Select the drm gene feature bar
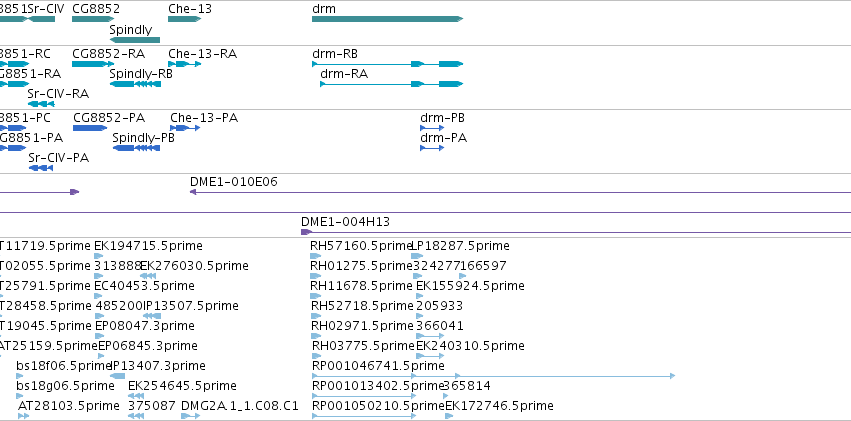851x421 pixels. coord(388,19)
